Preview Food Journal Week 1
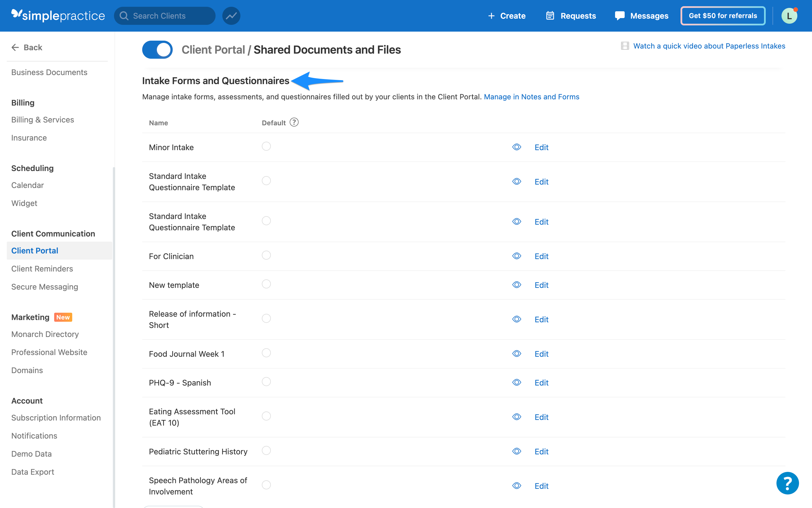 (x=517, y=354)
